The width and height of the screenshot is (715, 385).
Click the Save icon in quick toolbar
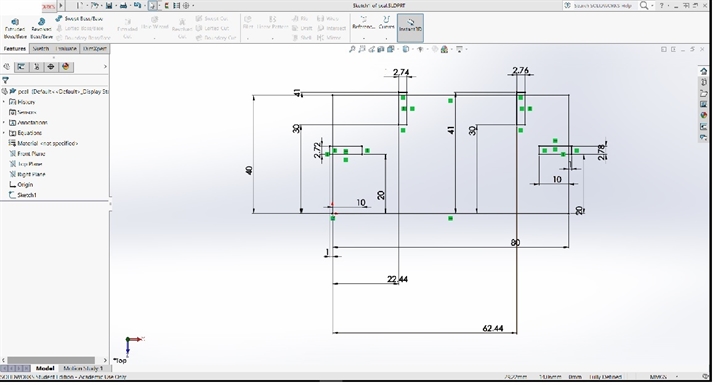point(109,5)
